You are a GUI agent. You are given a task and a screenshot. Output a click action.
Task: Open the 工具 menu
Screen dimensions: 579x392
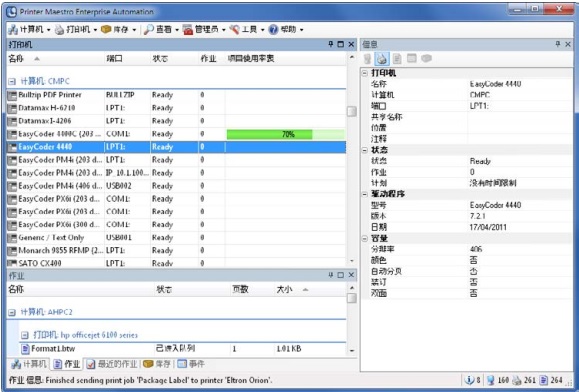246,30
